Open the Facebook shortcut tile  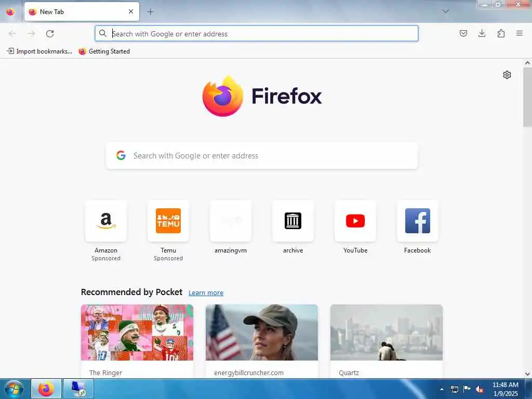click(x=417, y=221)
